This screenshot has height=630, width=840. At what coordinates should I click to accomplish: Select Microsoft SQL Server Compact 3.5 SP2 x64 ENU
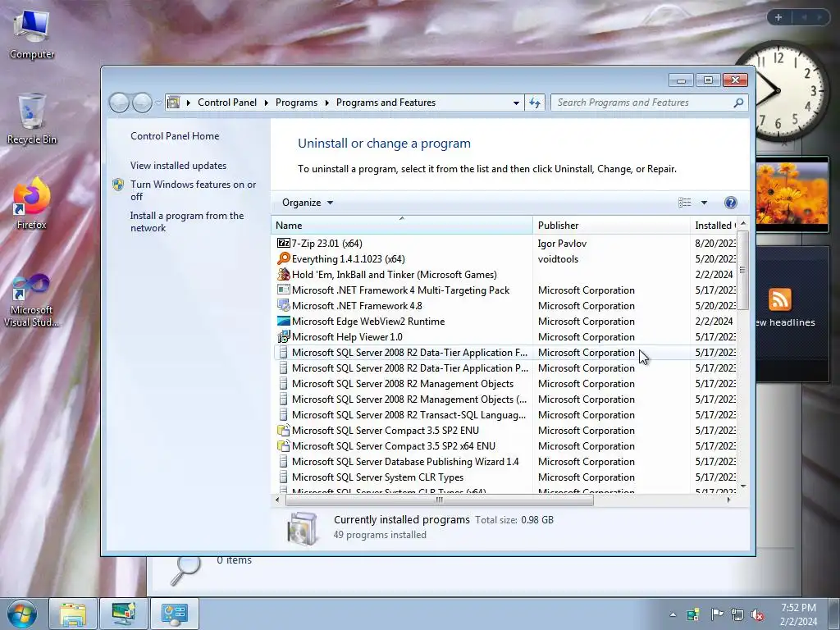coord(393,446)
